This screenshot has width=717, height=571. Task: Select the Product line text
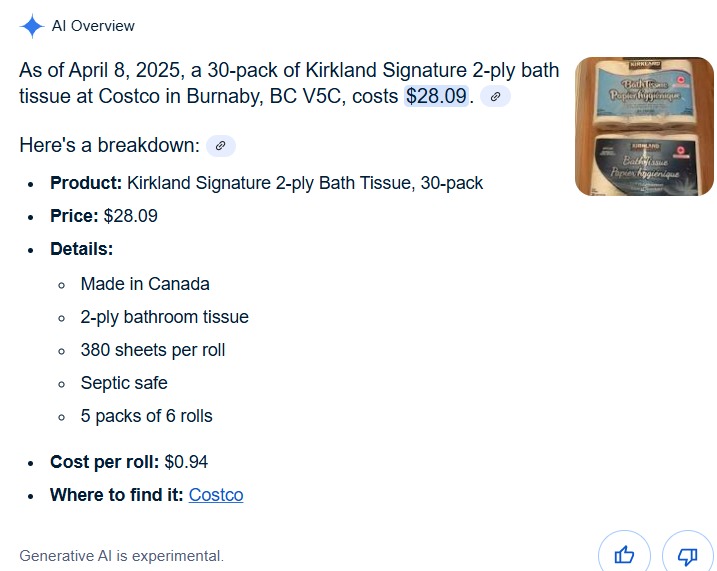pyautogui.click(x=267, y=183)
